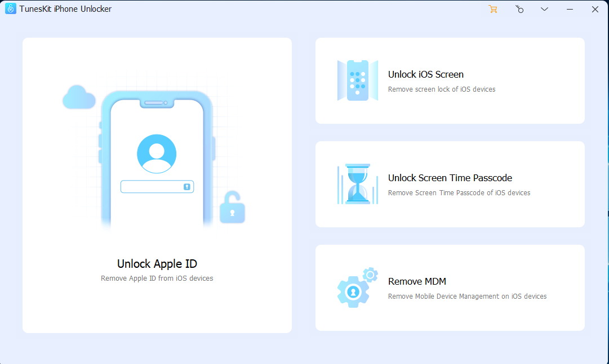Select the Unlock Apple ID heading
Image resolution: width=609 pixels, height=364 pixels.
click(x=157, y=264)
